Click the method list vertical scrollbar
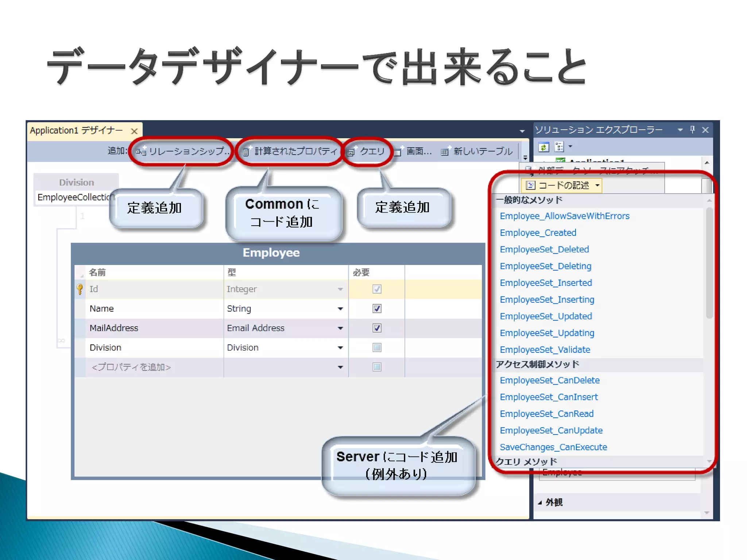 click(x=709, y=262)
